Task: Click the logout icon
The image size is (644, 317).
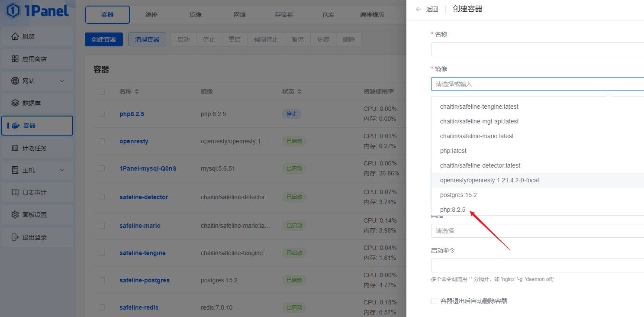Action: point(15,237)
